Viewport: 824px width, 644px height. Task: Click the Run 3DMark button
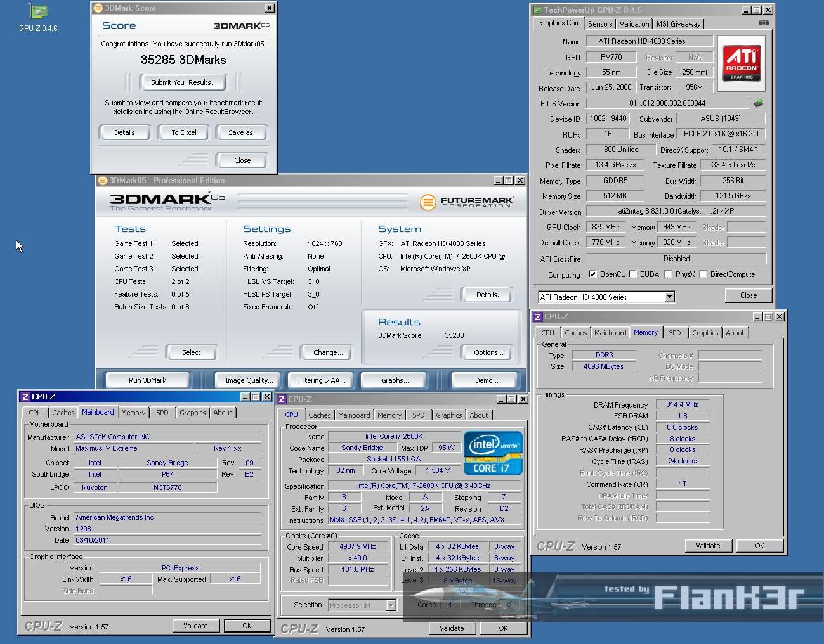click(x=148, y=380)
